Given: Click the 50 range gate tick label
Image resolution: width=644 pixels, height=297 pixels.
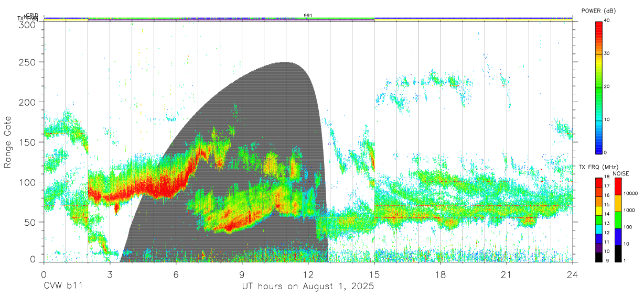Looking at the screenshot, I should tap(30, 222).
